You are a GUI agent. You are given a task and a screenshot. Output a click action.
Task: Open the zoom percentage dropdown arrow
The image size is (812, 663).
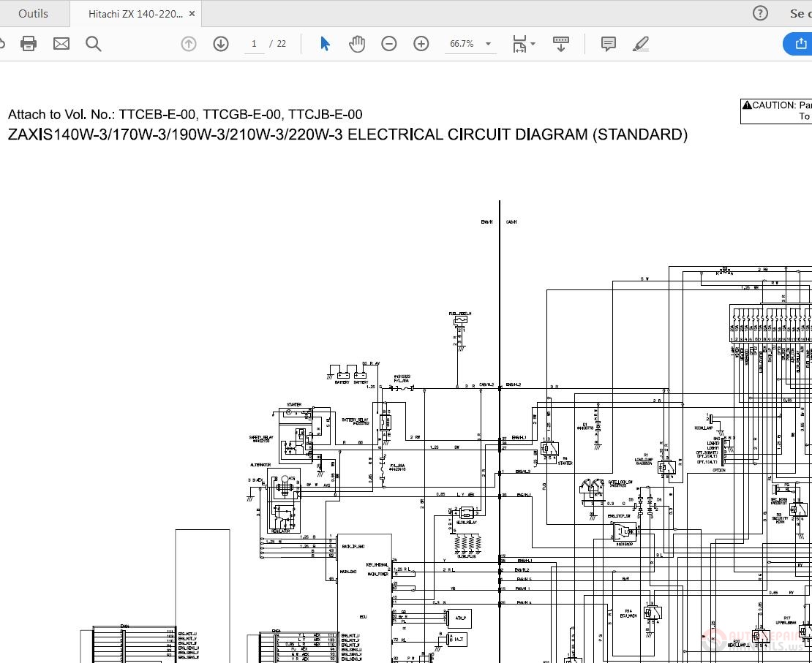tap(488, 44)
